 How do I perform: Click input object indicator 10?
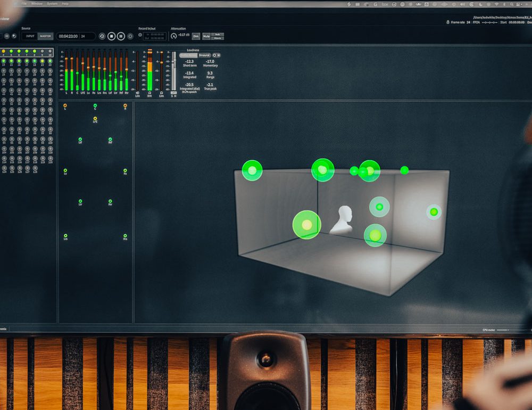[x=50, y=52]
